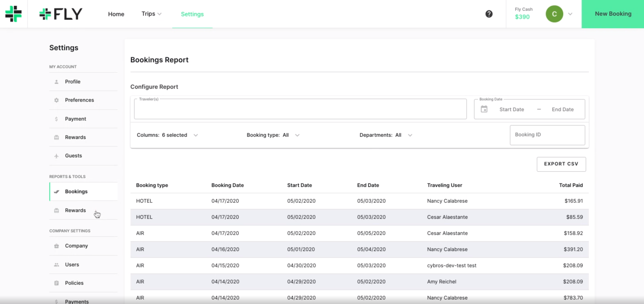Open Profile settings
The width and height of the screenshot is (644, 304).
pyautogui.click(x=83, y=82)
